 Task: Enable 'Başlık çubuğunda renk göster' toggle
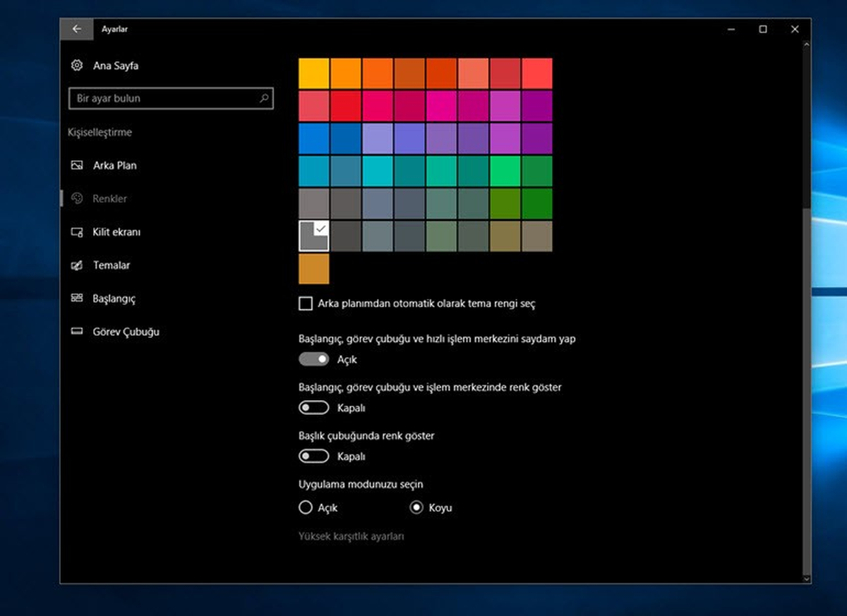pos(314,457)
